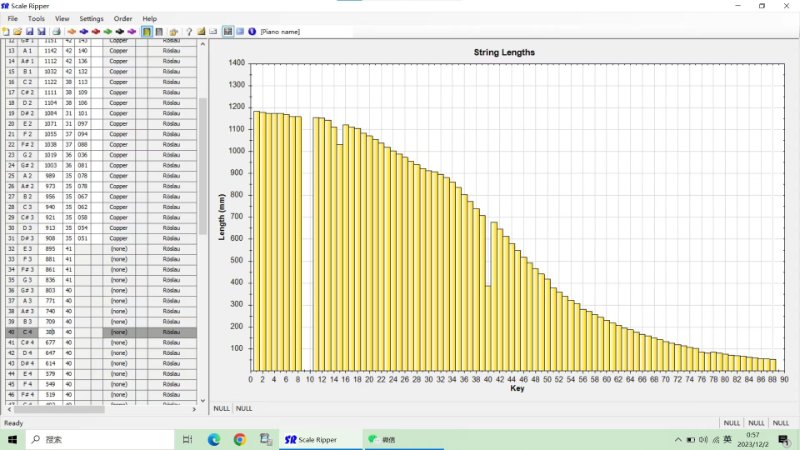Click the black arrow toolbar icon

(119, 31)
